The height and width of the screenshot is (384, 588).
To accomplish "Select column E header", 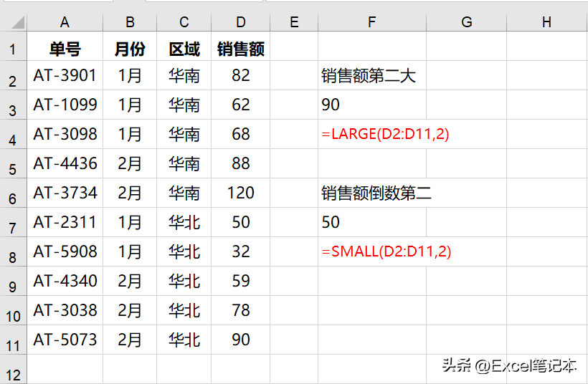I will tap(294, 22).
